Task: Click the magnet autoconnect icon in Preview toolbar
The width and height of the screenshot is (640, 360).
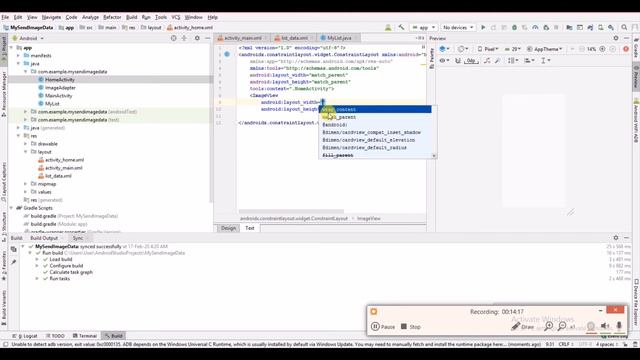Action: [458, 60]
